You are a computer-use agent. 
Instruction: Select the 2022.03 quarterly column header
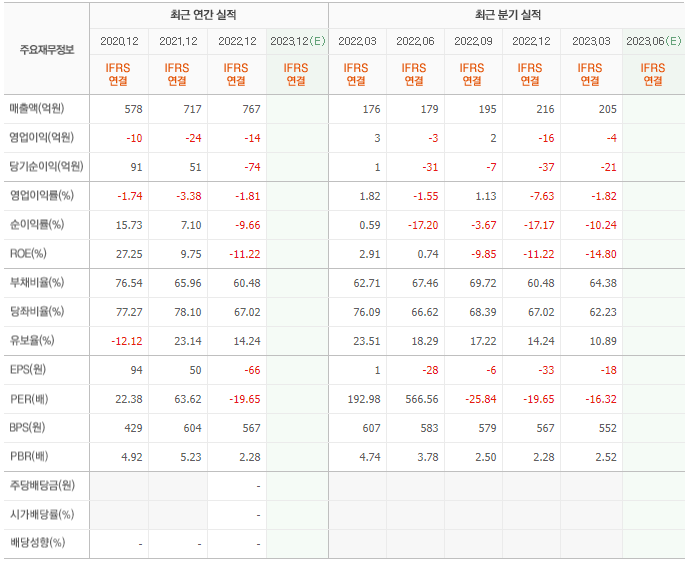click(x=357, y=41)
